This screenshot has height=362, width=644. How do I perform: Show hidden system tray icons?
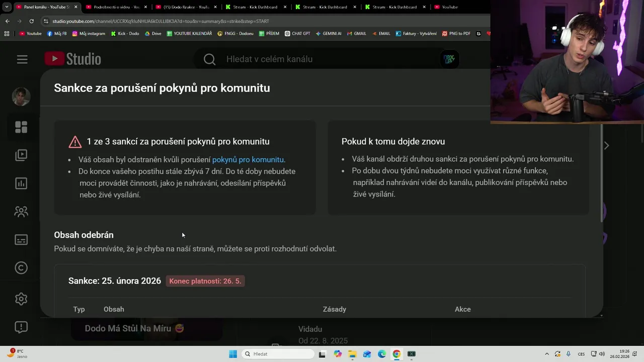[546, 354]
